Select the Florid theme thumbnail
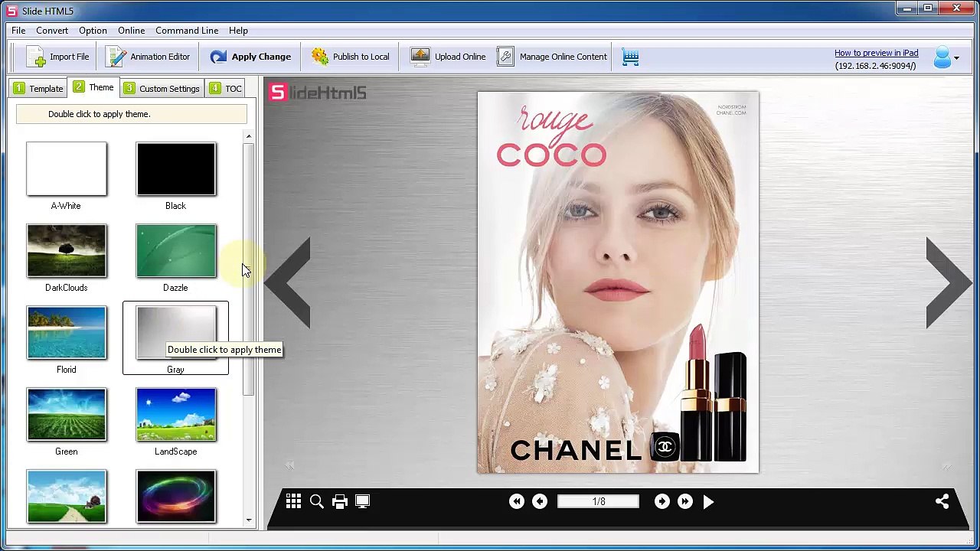980x551 pixels. coord(67,333)
